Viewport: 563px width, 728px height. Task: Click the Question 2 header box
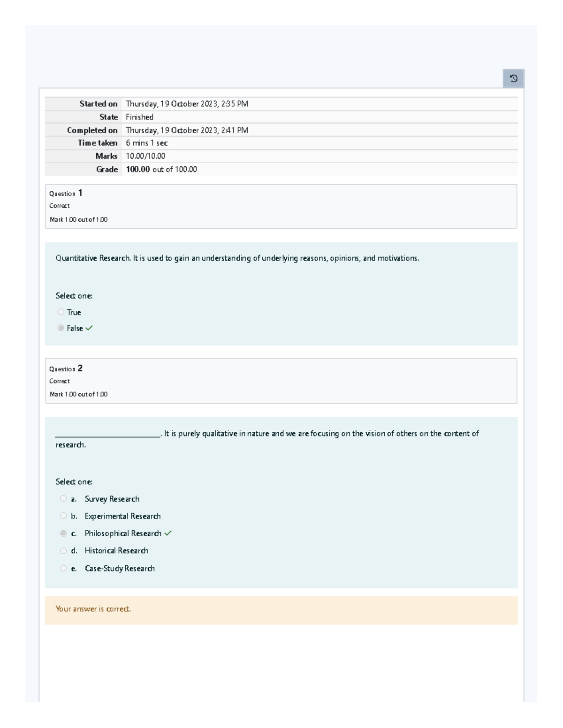pyautogui.click(x=281, y=381)
